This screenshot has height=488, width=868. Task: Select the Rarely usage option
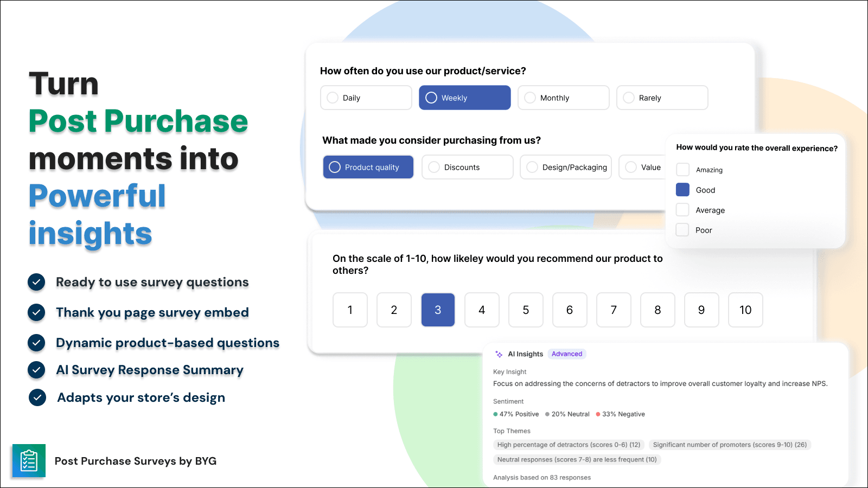(662, 98)
